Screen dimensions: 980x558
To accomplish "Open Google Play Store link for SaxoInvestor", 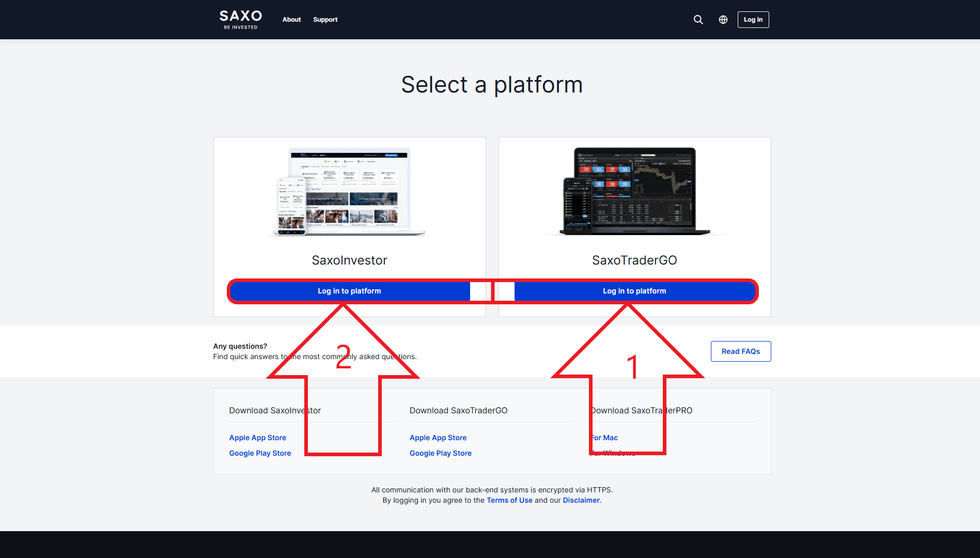I will (x=260, y=453).
